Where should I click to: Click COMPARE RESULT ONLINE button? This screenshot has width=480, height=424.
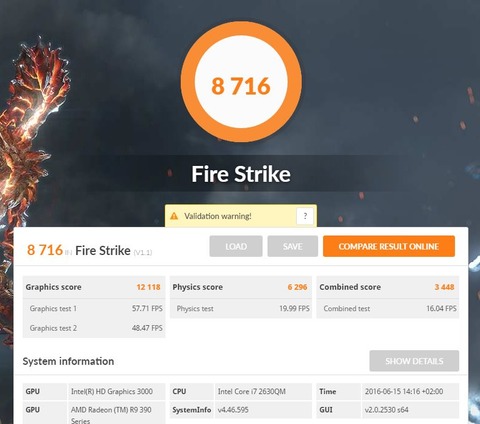pyautogui.click(x=389, y=246)
